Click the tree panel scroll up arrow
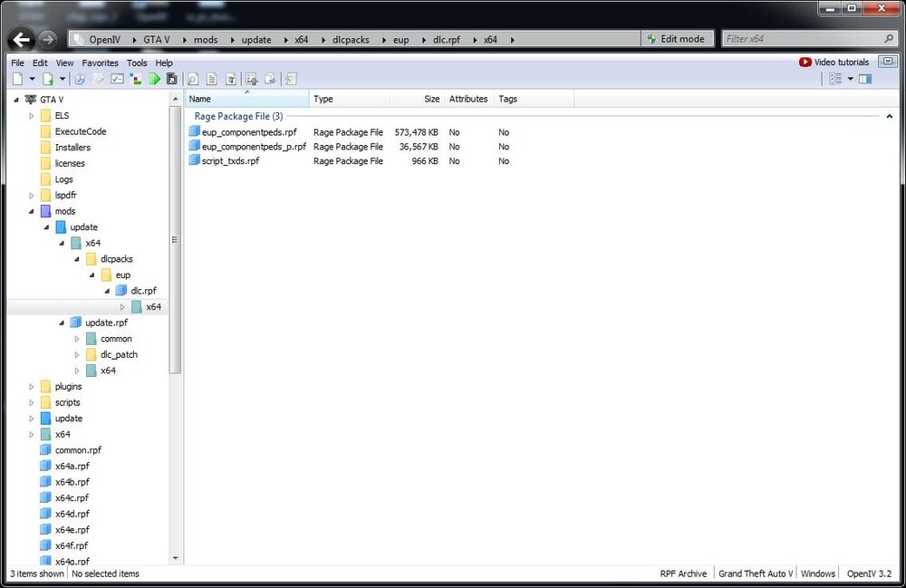Viewport: 906px width, 588px height. tap(175, 100)
